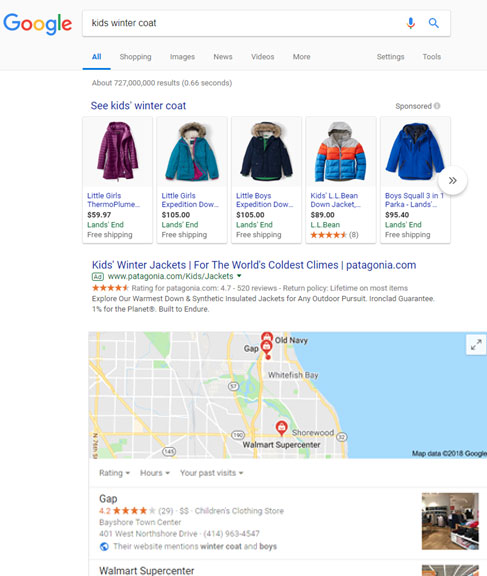Open the More search categories menu
487x576 pixels.
pyautogui.click(x=302, y=57)
